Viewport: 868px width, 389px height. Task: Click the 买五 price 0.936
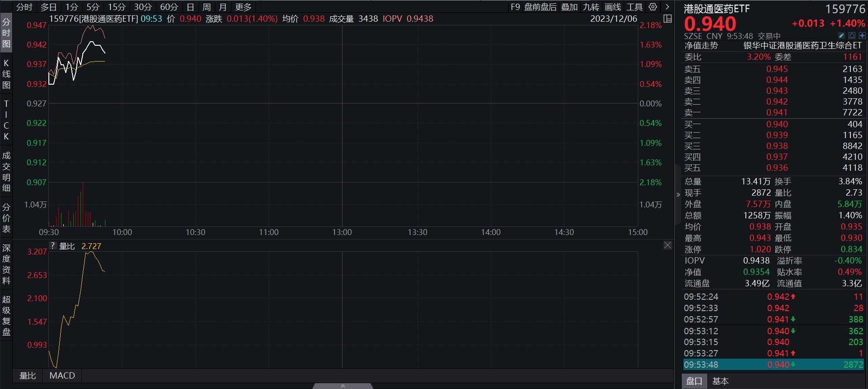coord(777,168)
